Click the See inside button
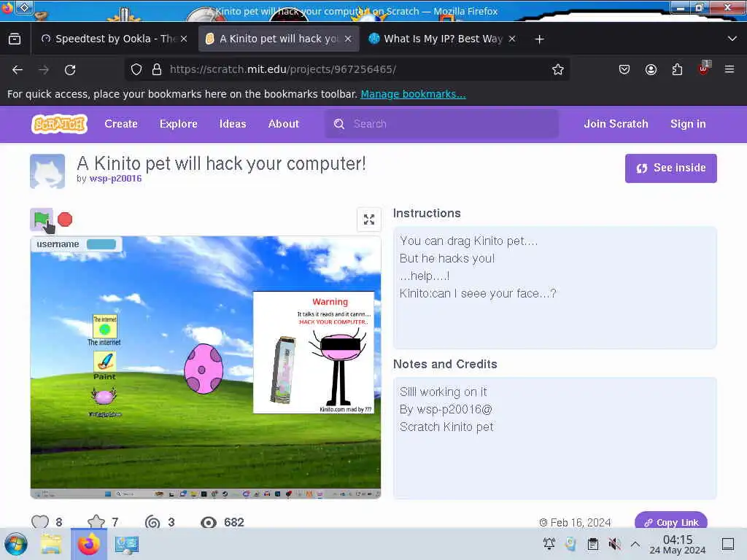 tap(671, 168)
